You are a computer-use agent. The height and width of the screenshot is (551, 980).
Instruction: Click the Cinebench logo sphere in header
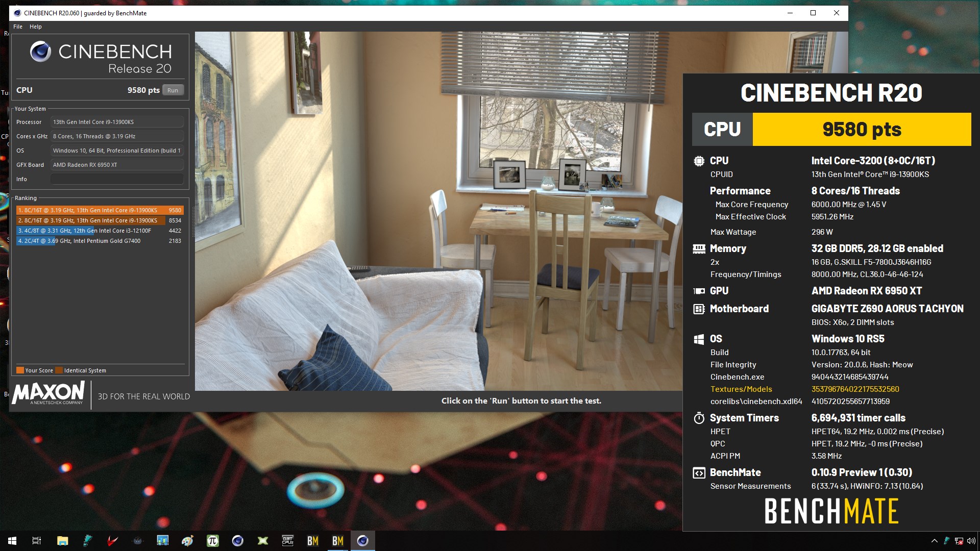point(40,52)
